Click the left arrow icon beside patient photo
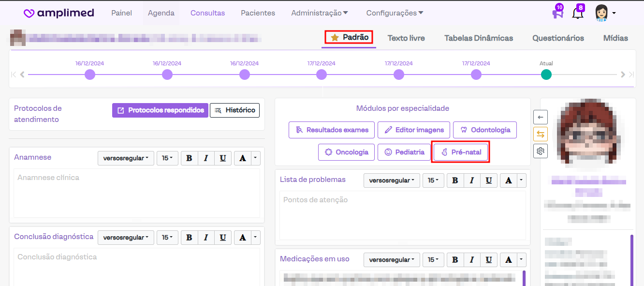Screen dimensions: 644x286 point(540,117)
